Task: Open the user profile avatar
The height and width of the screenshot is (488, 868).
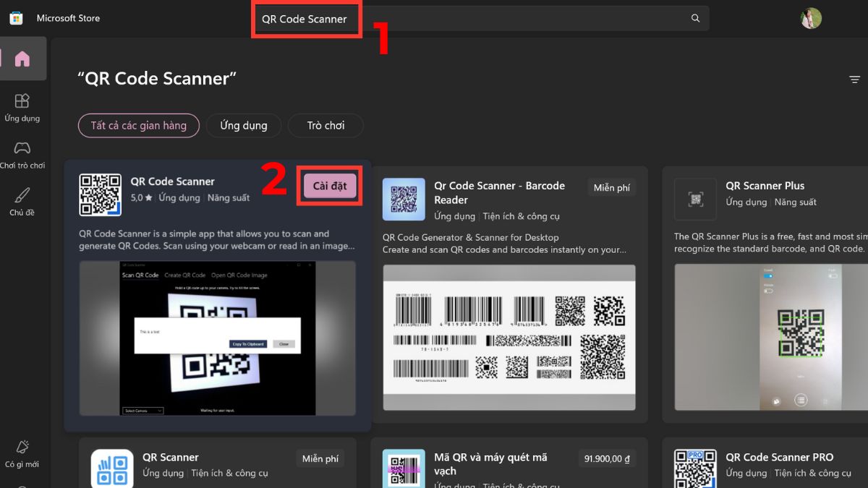Action: [x=811, y=19]
